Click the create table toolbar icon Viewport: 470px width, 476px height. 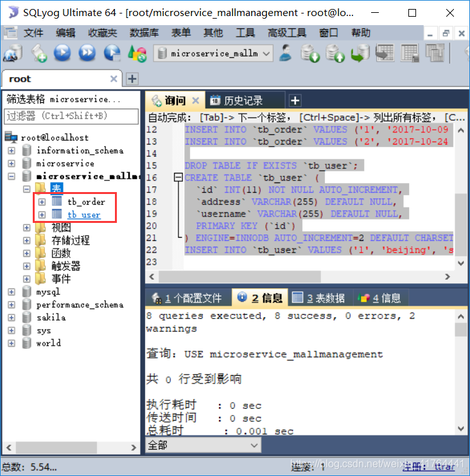coord(385,53)
